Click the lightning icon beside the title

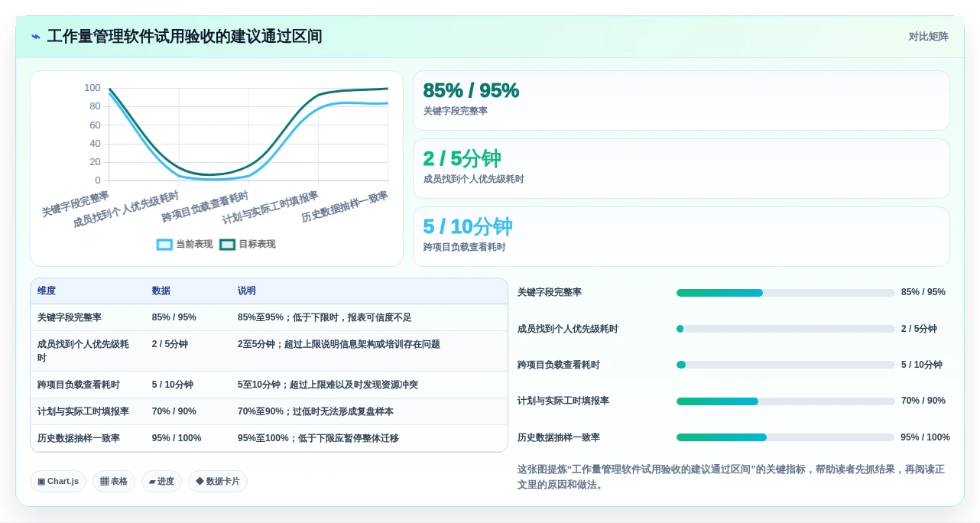36,37
